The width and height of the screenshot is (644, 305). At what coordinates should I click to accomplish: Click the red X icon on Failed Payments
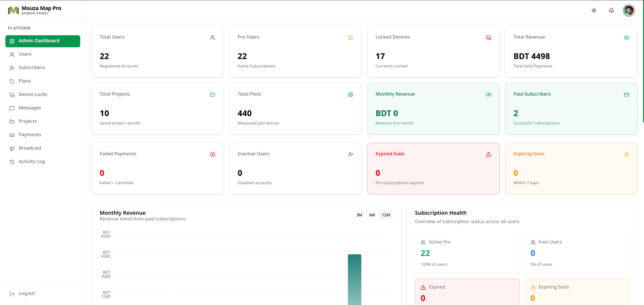(213, 154)
